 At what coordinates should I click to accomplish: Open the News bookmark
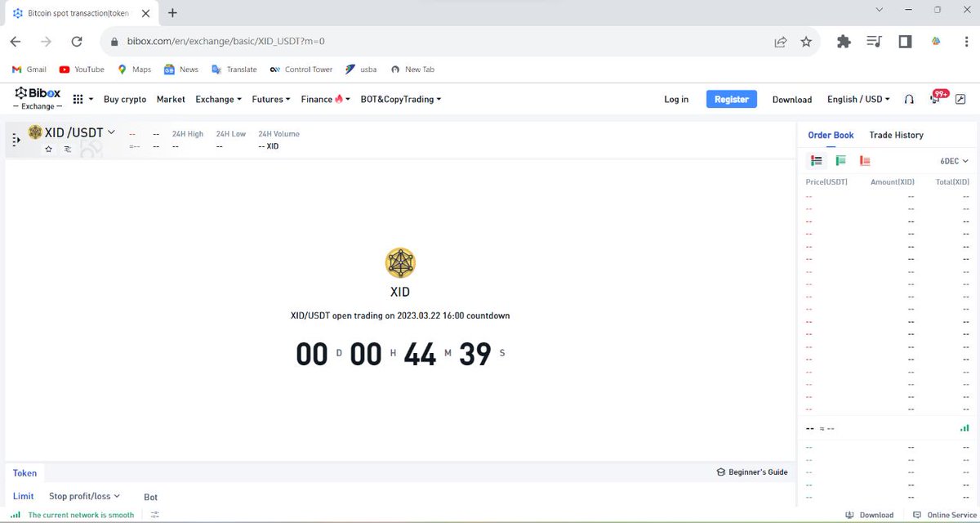click(181, 69)
